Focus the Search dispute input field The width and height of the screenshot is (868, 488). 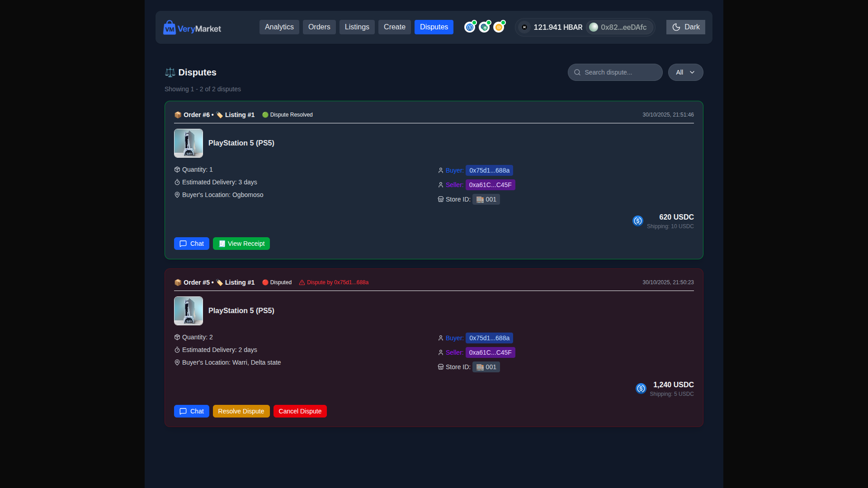[x=615, y=72]
